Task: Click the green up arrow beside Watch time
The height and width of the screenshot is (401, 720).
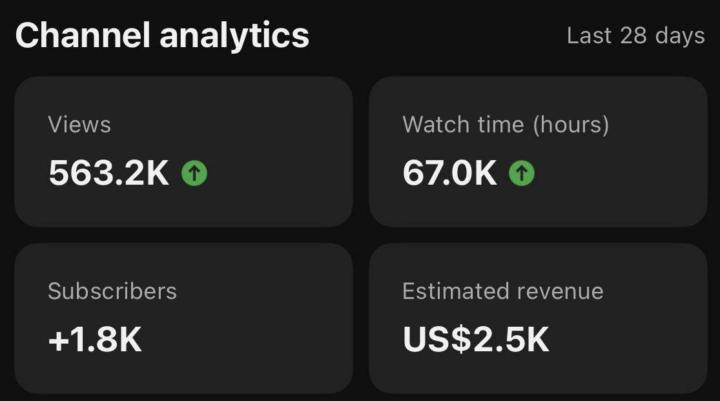Action: tap(521, 174)
